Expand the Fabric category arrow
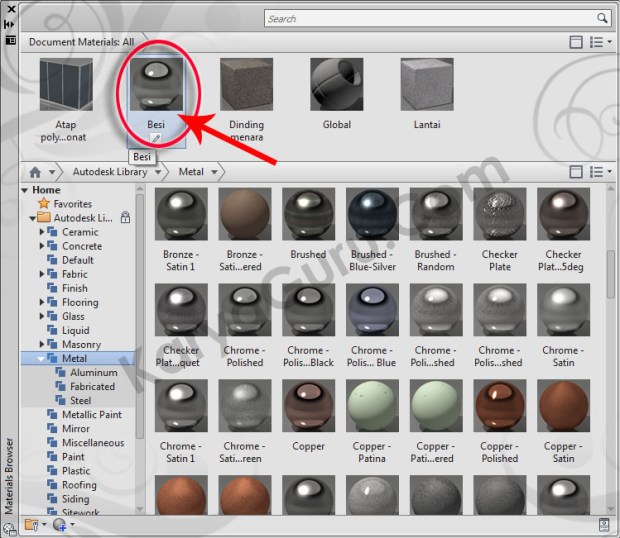This screenshot has width=620, height=538. 42,274
